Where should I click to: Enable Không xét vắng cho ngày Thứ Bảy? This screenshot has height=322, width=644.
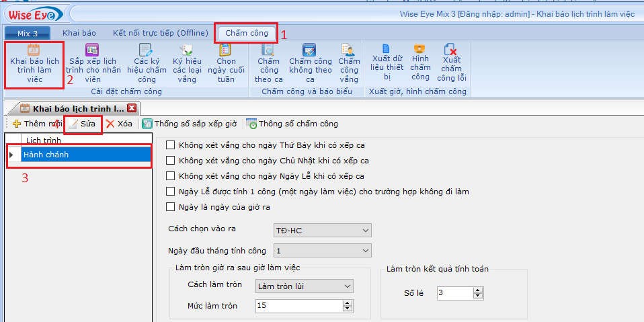point(170,145)
